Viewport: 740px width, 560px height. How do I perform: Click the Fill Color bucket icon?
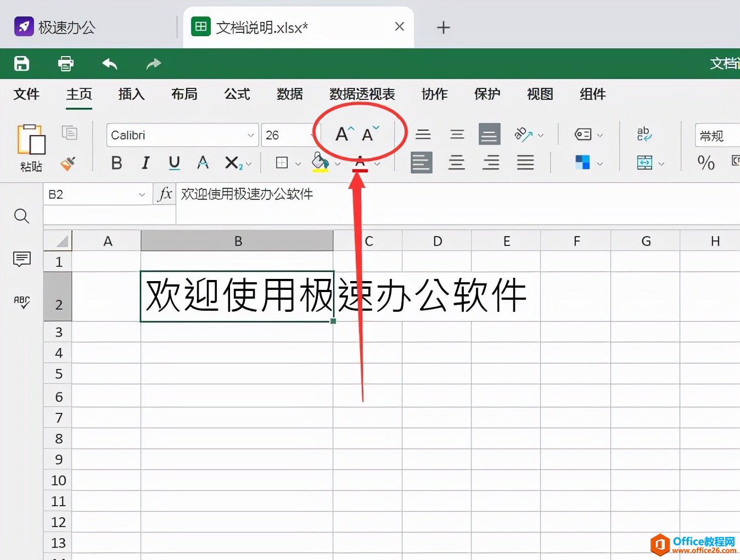click(x=321, y=163)
